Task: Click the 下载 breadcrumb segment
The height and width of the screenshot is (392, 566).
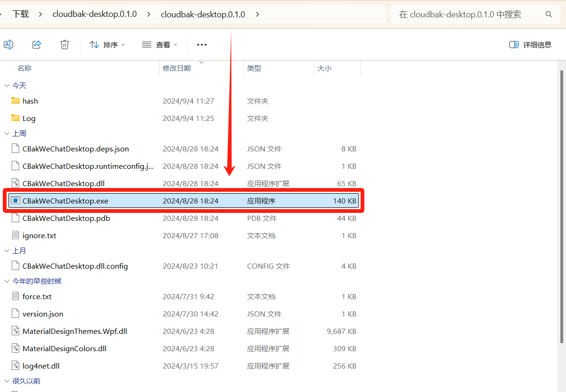Action: click(21, 14)
